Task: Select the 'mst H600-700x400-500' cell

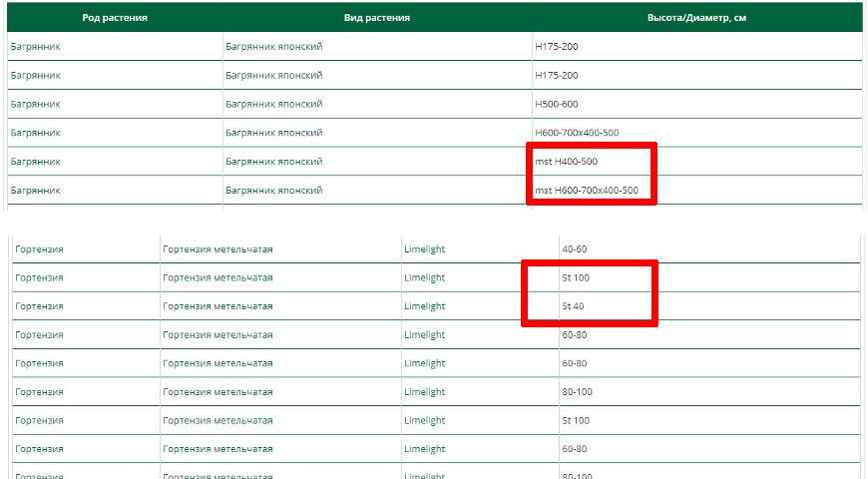Action: click(x=586, y=191)
